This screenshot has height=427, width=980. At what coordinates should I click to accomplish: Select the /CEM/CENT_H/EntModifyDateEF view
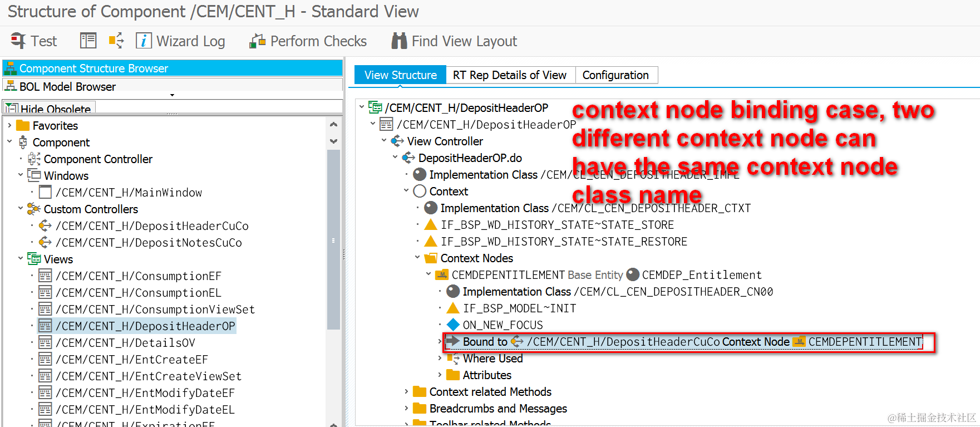(145, 393)
